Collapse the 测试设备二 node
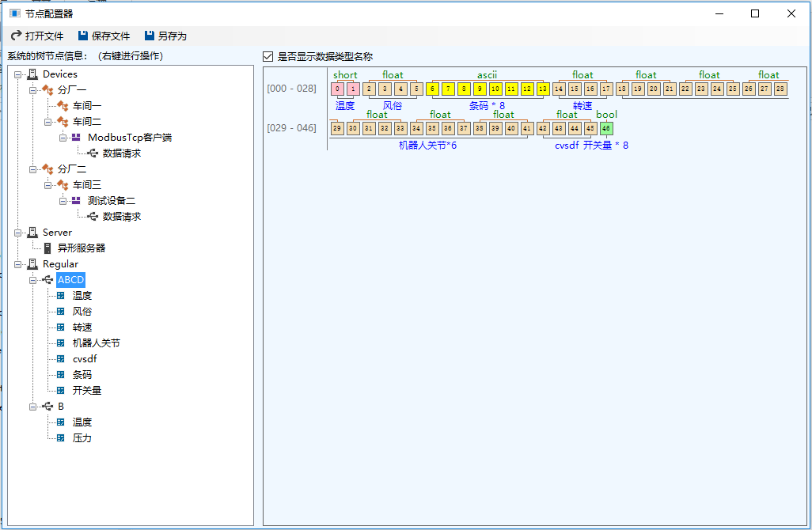 [x=63, y=201]
